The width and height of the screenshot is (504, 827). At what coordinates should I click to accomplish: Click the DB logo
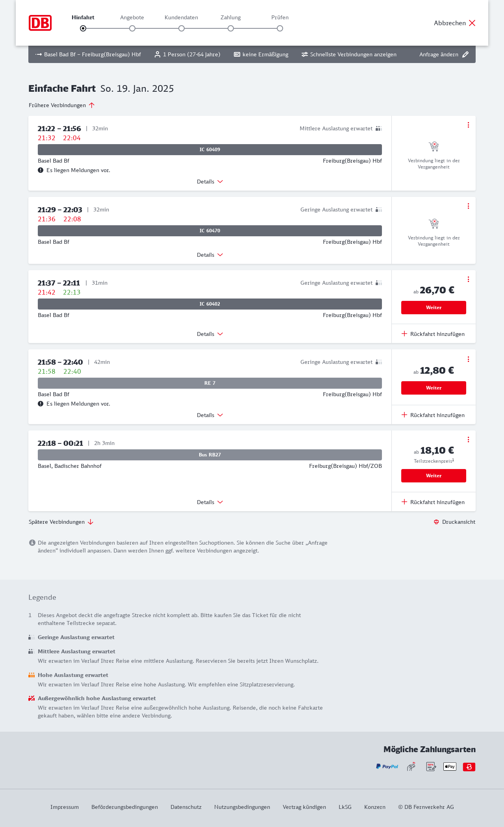(40, 23)
